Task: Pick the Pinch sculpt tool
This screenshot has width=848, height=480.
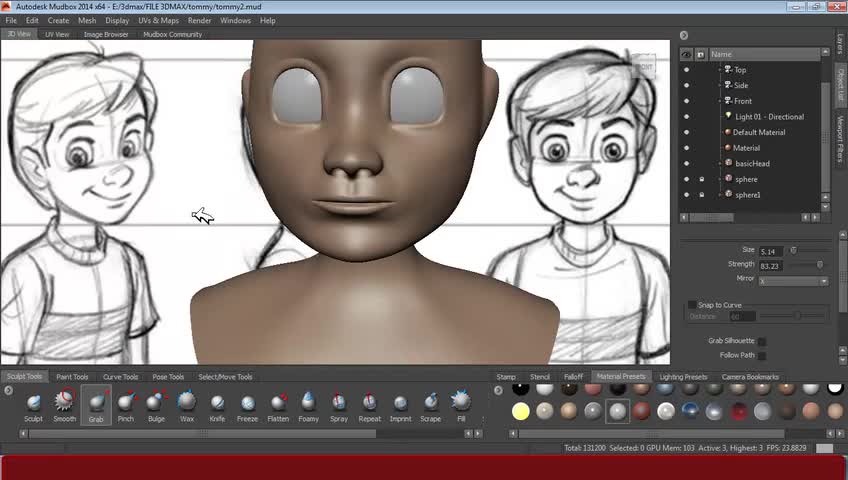Action: (x=125, y=403)
